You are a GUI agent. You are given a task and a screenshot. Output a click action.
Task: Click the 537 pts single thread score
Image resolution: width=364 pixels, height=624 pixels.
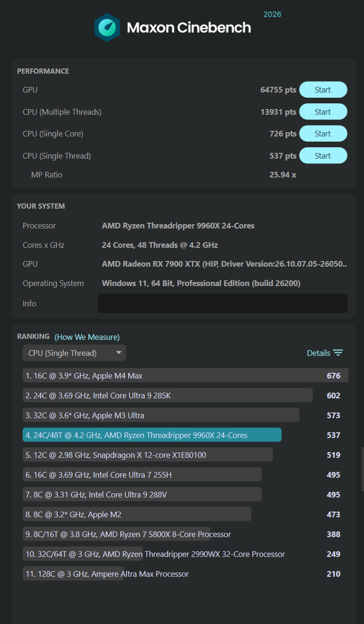pos(283,156)
